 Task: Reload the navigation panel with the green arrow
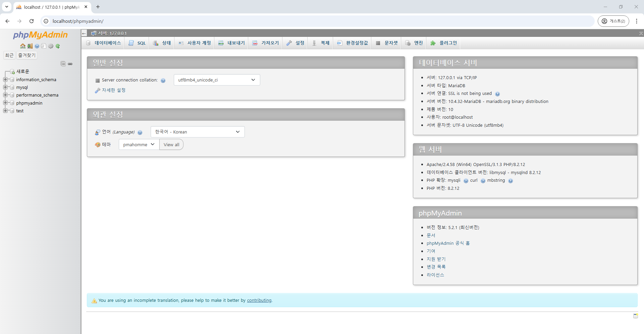pos(58,46)
